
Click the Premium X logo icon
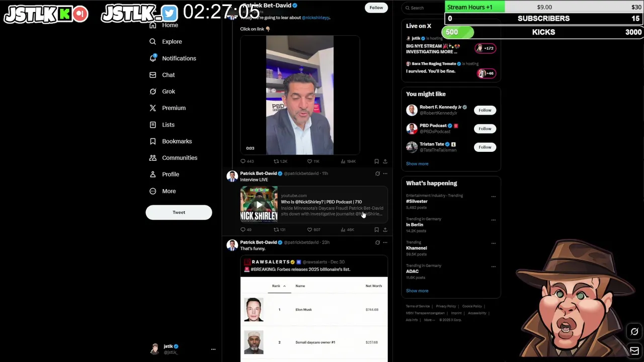coord(153,108)
